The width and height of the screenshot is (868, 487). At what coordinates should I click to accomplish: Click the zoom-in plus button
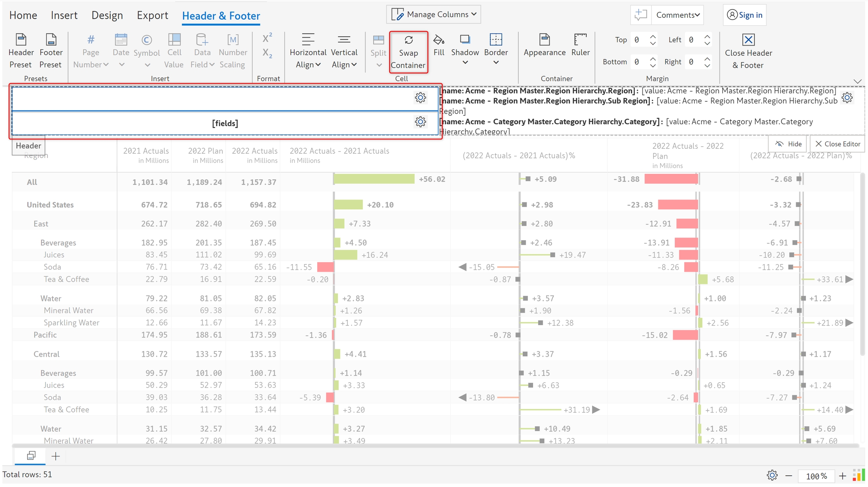(842, 476)
